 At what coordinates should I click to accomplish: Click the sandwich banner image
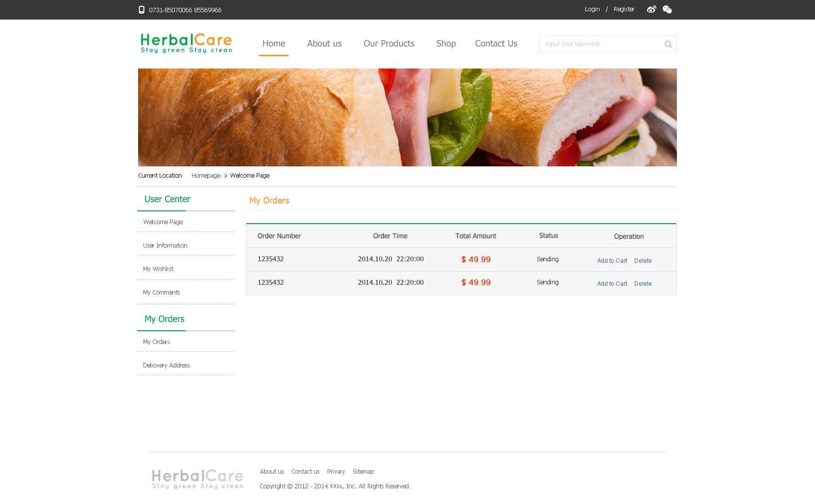tap(407, 117)
